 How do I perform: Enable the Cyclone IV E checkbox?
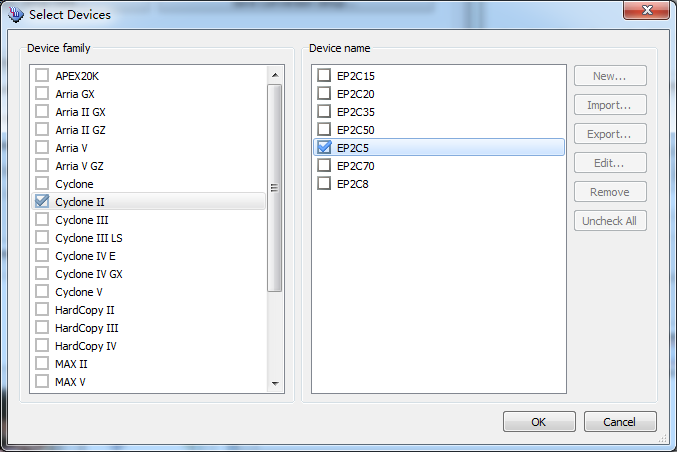(42, 256)
